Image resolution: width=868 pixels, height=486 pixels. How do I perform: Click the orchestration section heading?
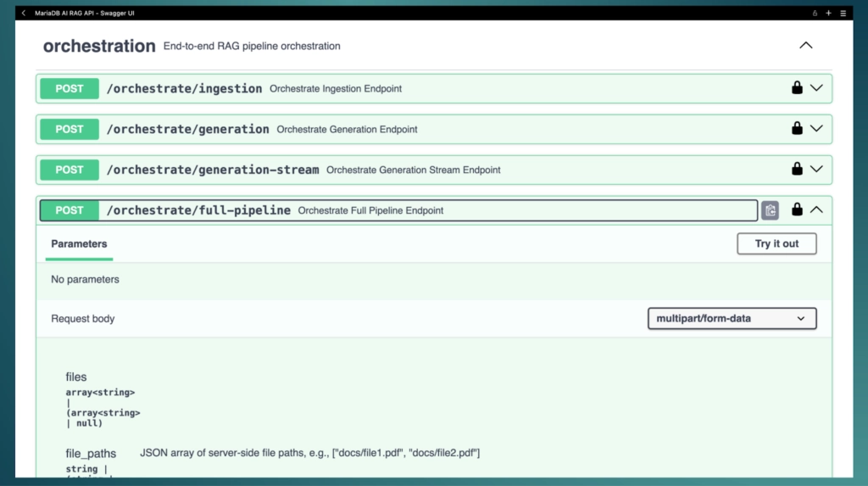99,46
